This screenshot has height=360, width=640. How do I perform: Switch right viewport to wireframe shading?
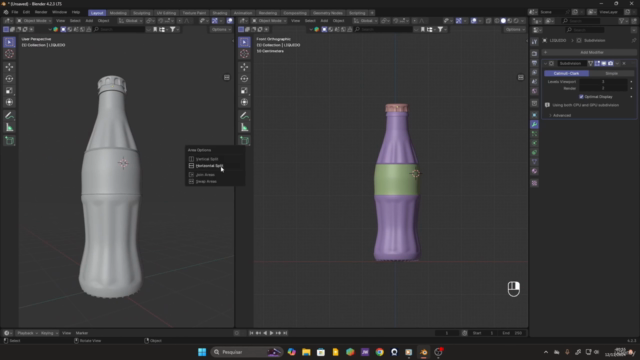pos(497,20)
